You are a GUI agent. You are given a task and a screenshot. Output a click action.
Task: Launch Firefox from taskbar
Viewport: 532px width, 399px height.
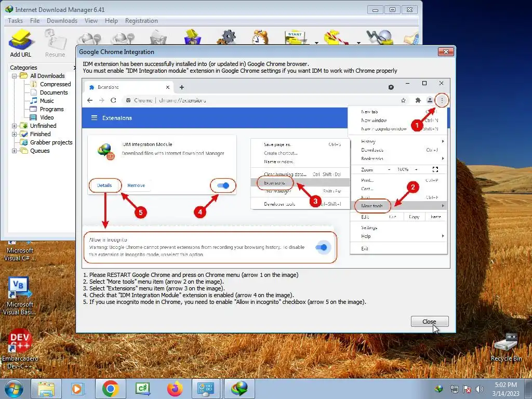pos(175,389)
